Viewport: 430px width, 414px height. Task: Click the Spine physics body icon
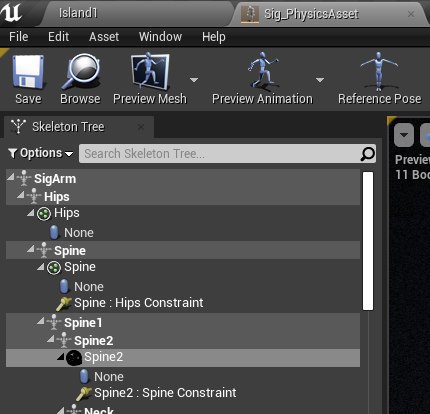point(54,268)
